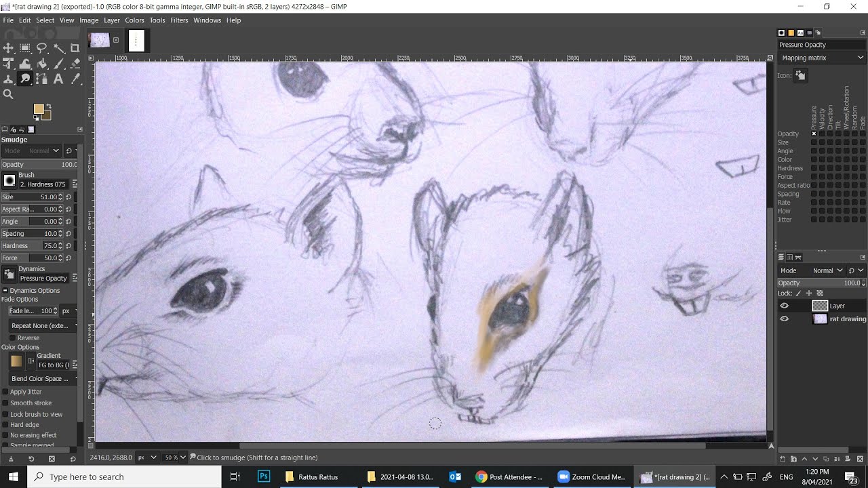
Task: Enable the Apply Jitter checkbox
Action: point(5,392)
